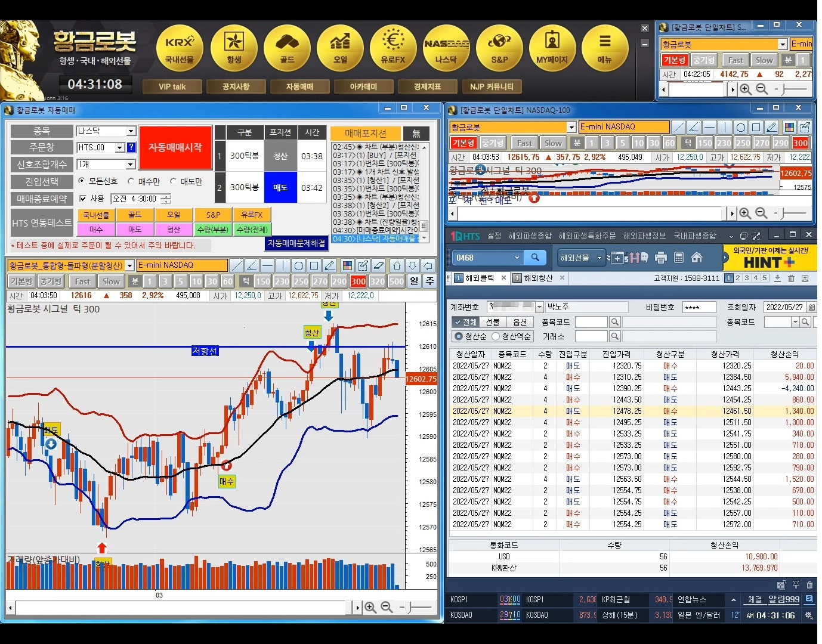Select the 300 tick button in main chart
This screenshot has height=644, width=822.
359,281
